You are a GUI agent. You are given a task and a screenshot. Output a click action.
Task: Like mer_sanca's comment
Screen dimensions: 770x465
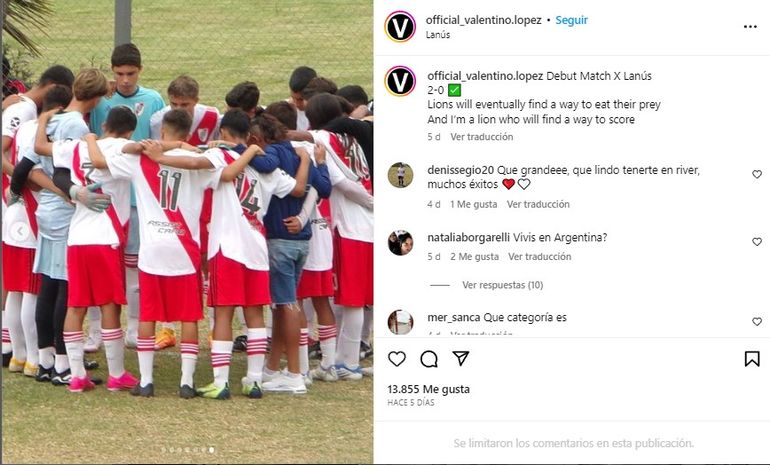point(757,322)
